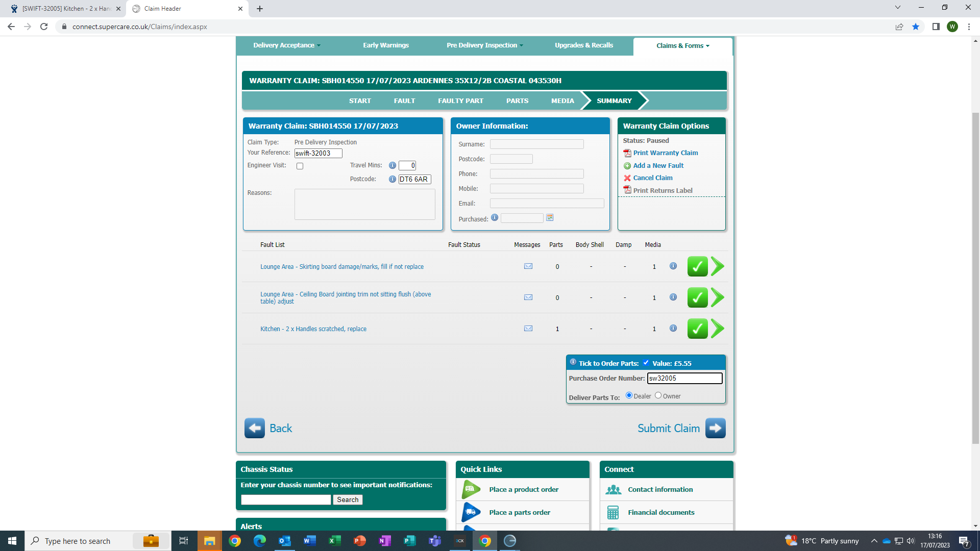Click info icon next to Travel Mins
The width and height of the screenshot is (980, 551).
[393, 165]
